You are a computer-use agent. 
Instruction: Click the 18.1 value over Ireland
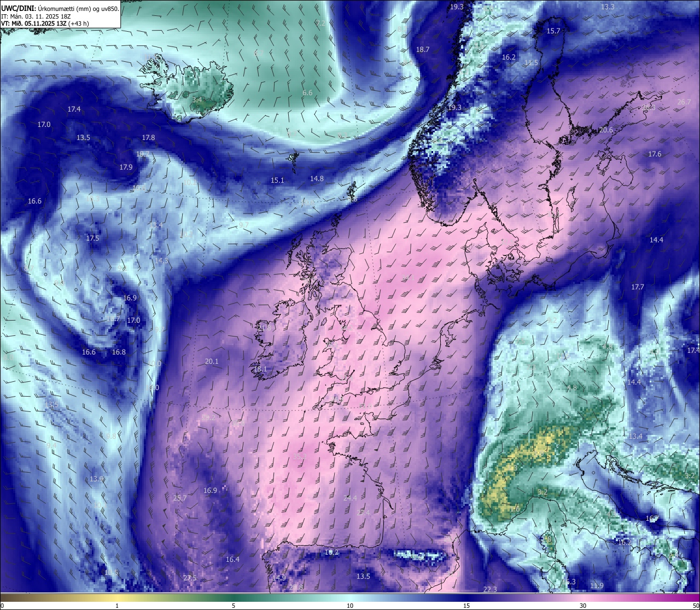(260, 369)
